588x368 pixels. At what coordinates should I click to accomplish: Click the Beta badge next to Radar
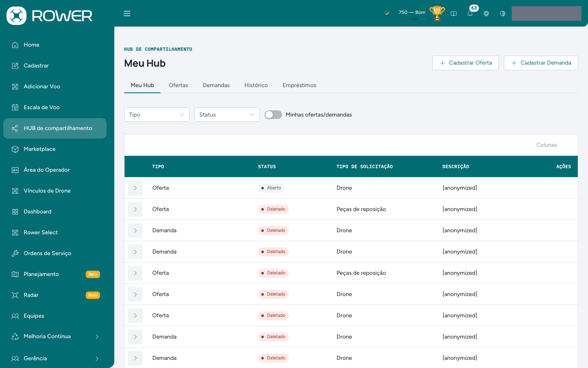tap(93, 295)
